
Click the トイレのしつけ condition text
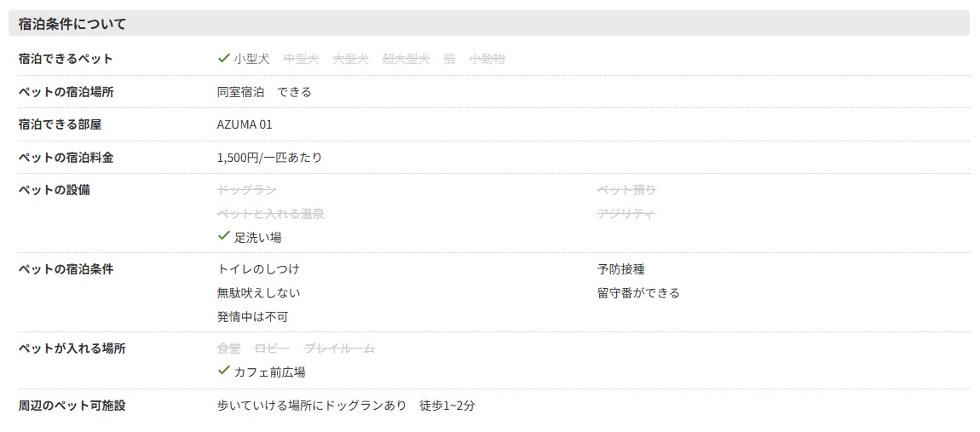258,269
